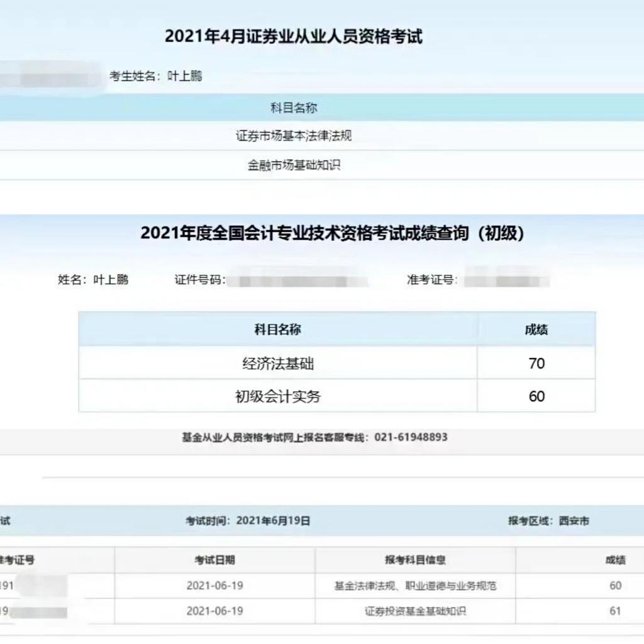
Task: Select the 经济法基础 subject cell
Action: pyautogui.click(x=278, y=364)
